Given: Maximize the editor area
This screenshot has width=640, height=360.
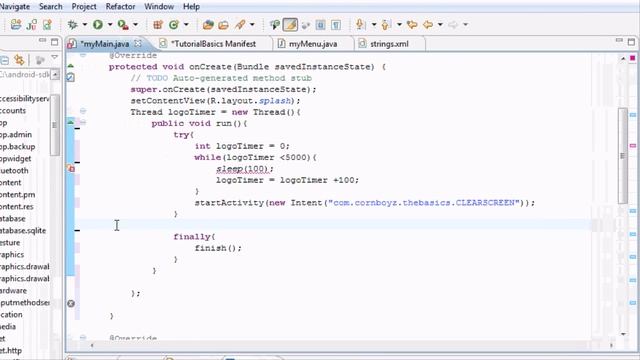Looking at the screenshot, I should click(x=631, y=41).
